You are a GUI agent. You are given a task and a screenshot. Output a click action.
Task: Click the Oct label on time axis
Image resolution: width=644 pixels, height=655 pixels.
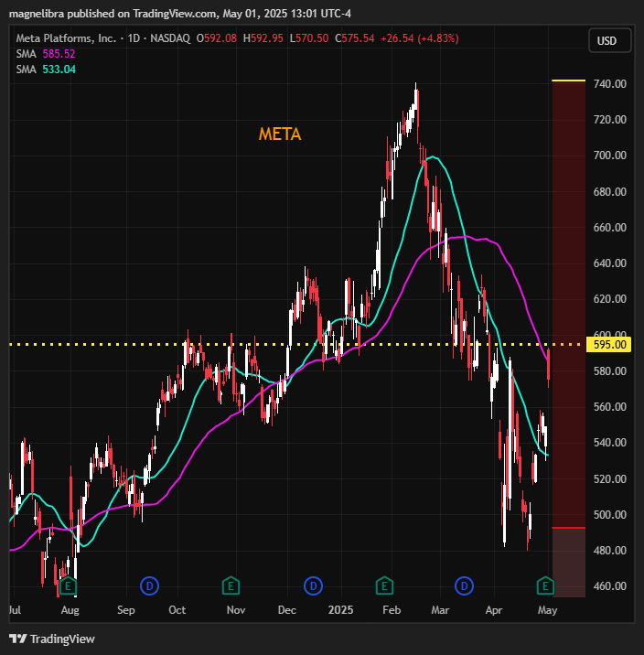(x=177, y=610)
